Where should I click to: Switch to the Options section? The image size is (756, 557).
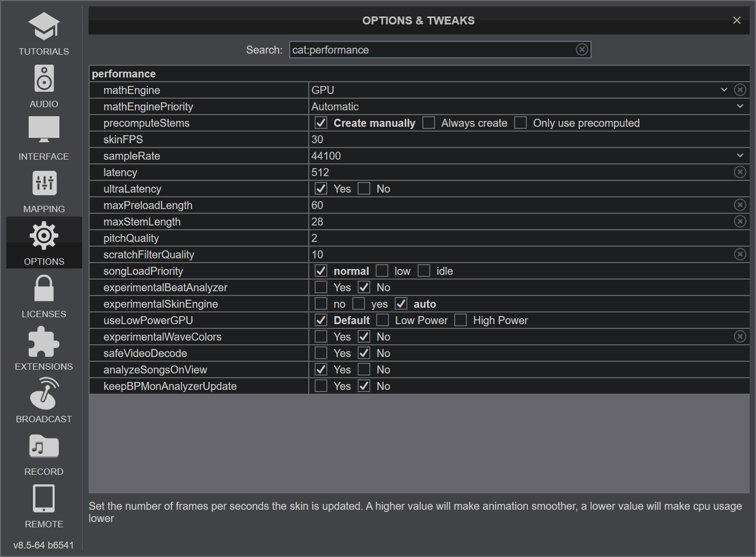pyautogui.click(x=44, y=242)
